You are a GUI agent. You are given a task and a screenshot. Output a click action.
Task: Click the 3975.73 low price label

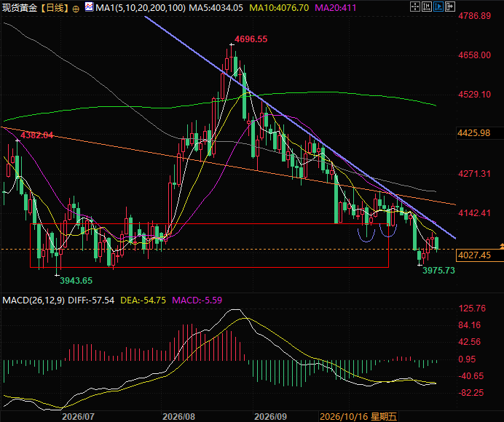point(438,271)
